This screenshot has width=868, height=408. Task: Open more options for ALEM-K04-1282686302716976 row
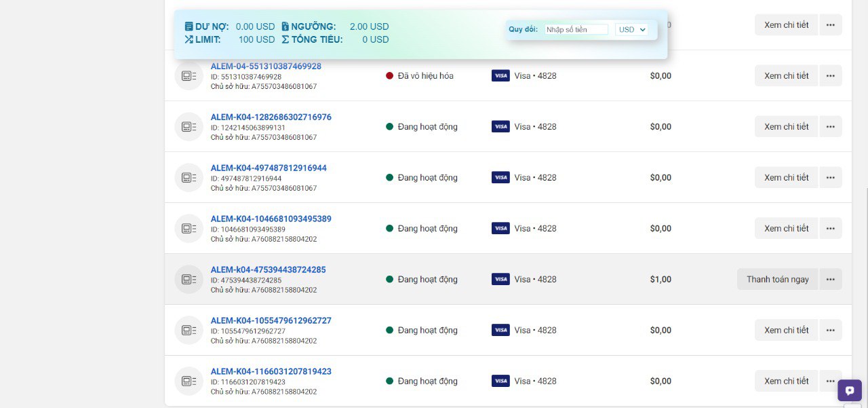pyautogui.click(x=831, y=126)
